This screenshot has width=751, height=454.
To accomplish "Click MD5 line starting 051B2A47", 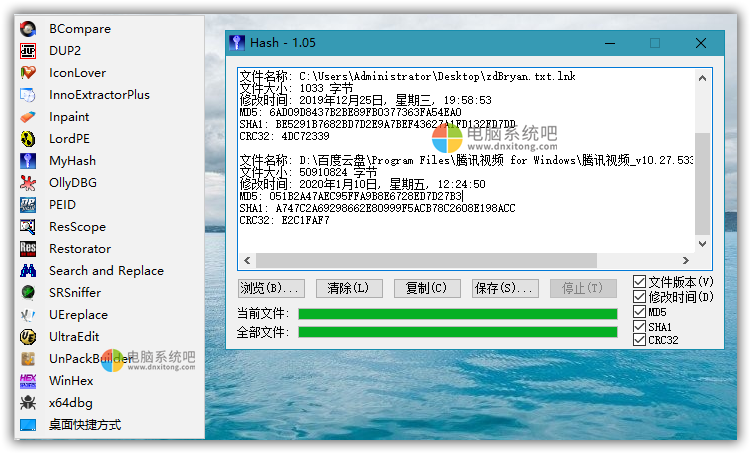I will tap(351, 196).
